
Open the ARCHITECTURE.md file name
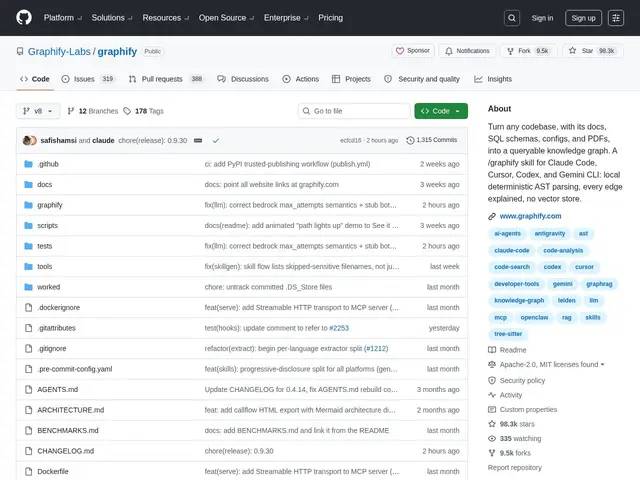click(71, 410)
